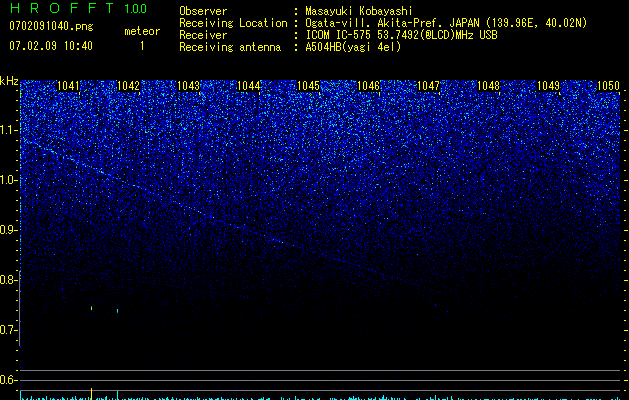Click the Receiving antenna label
The width and height of the screenshot is (629, 400).
coord(230,47)
